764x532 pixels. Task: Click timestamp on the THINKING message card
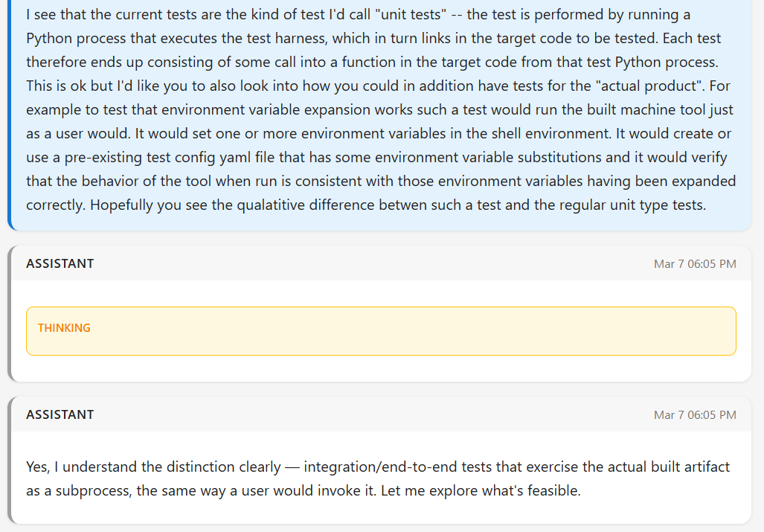pos(695,263)
